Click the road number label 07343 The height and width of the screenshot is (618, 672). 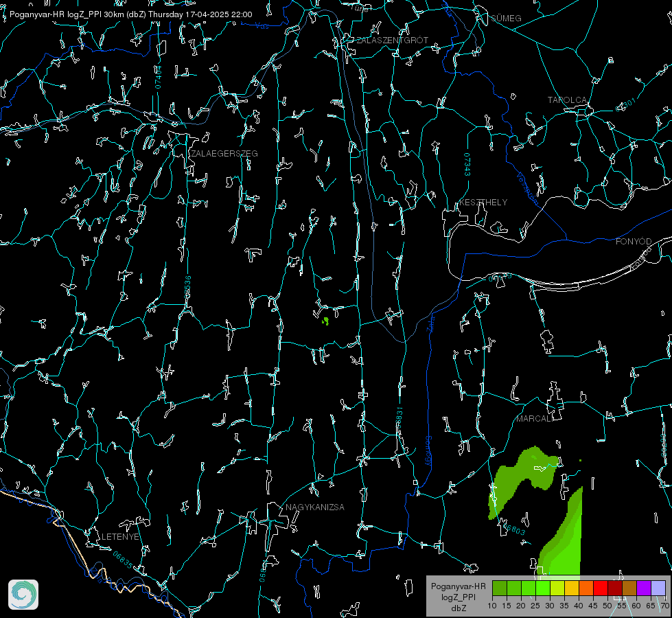[x=467, y=165]
